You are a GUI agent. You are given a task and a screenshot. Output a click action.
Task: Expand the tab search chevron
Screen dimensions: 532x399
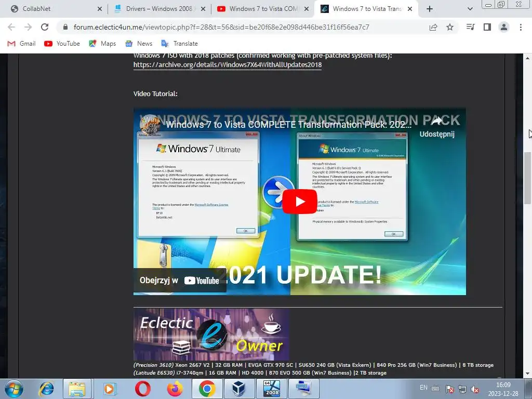[x=470, y=9]
